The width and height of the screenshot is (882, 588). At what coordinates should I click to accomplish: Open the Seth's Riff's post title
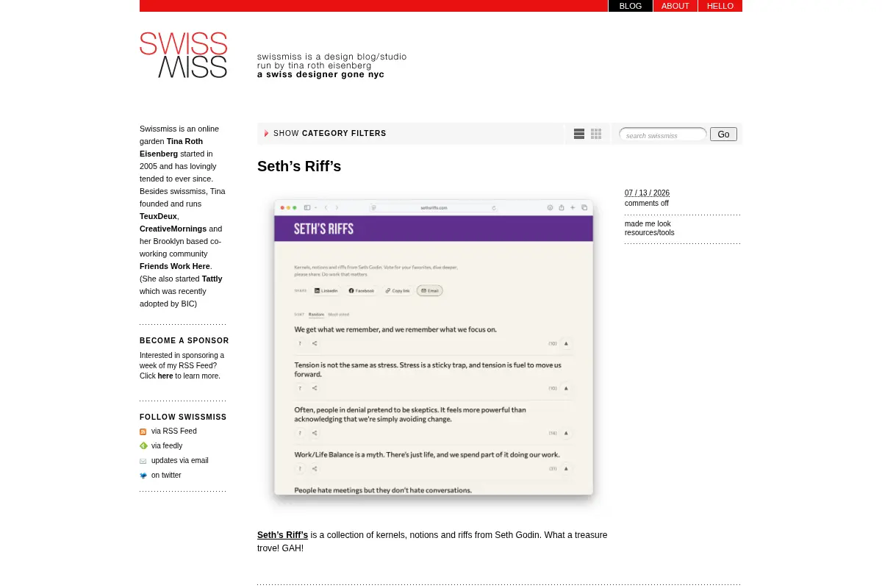pos(299,166)
